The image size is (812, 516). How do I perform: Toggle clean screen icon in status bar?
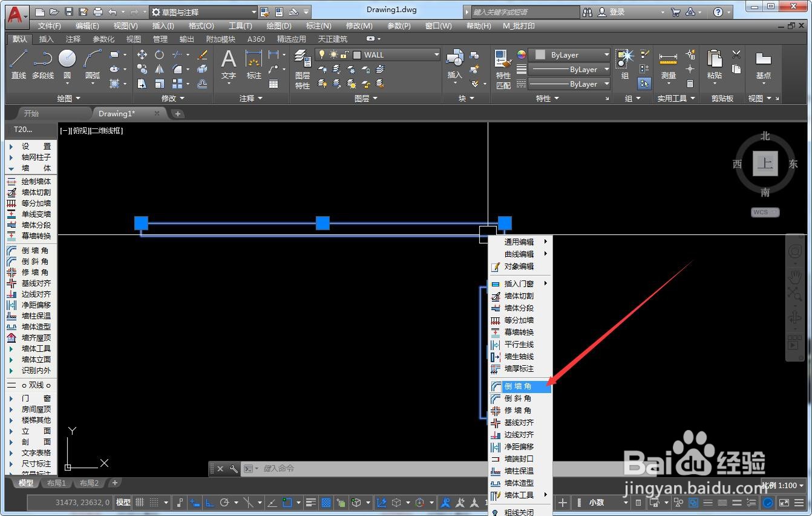tap(784, 502)
